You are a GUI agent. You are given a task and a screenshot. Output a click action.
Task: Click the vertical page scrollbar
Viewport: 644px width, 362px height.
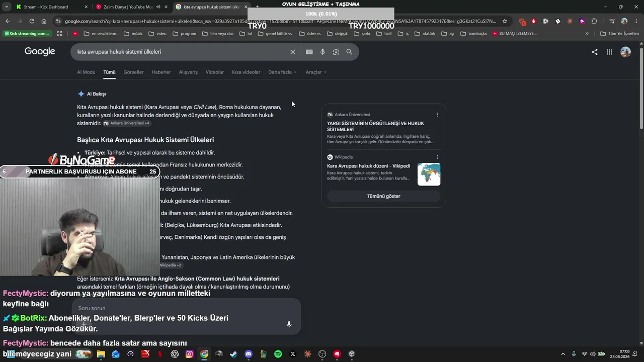coord(641,88)
